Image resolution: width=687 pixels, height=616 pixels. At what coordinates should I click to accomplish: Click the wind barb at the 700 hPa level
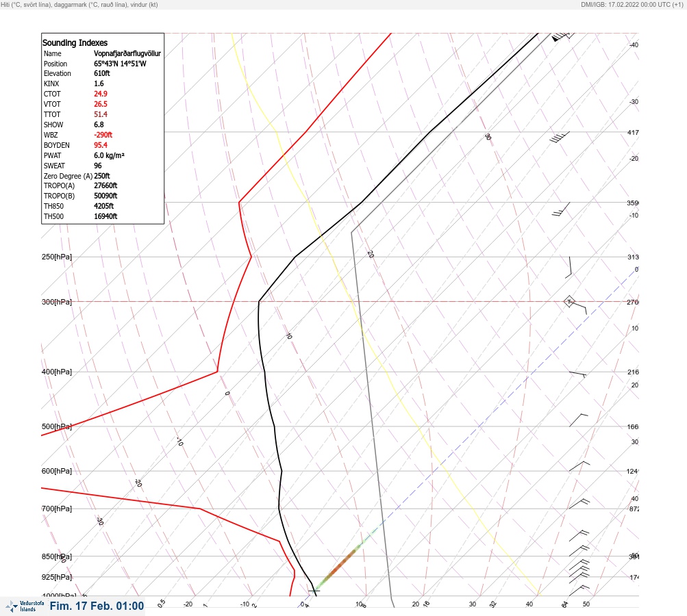coord(579,504)
